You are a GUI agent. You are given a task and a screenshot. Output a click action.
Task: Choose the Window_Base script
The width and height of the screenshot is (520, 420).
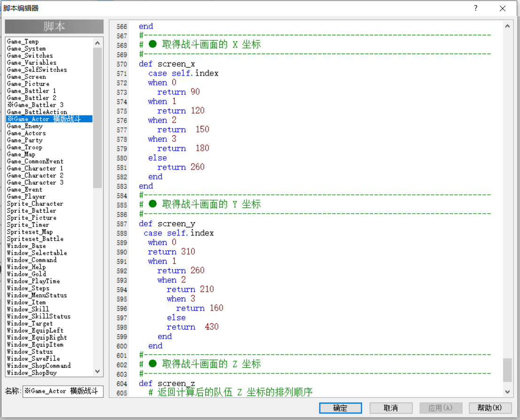coord(26,246)
